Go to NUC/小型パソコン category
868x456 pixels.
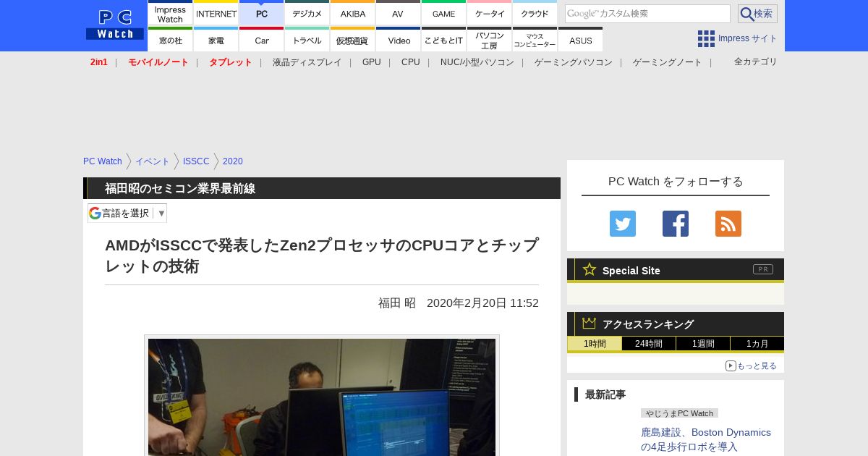click(x=477, y=62)
